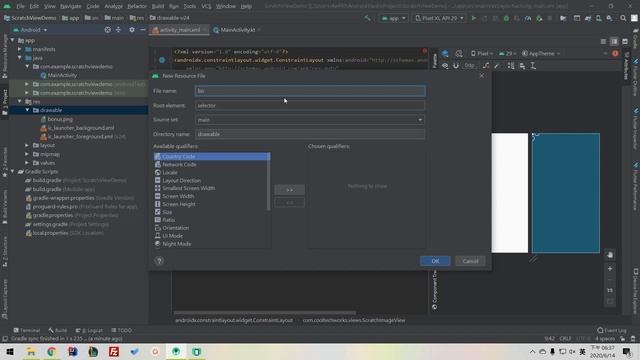Toggle the autoconnect magnet icon
640x360 pixels.
coord(456,66)
